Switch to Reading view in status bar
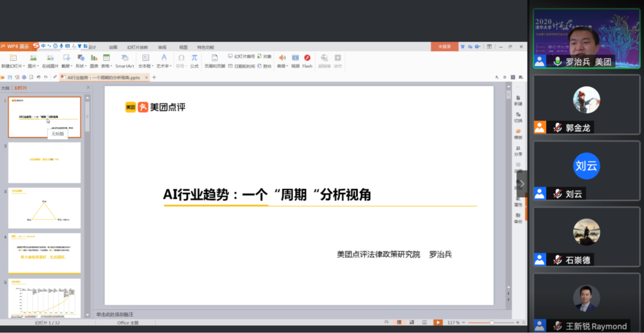The image size is (644, 333). (x=424, y=323)
